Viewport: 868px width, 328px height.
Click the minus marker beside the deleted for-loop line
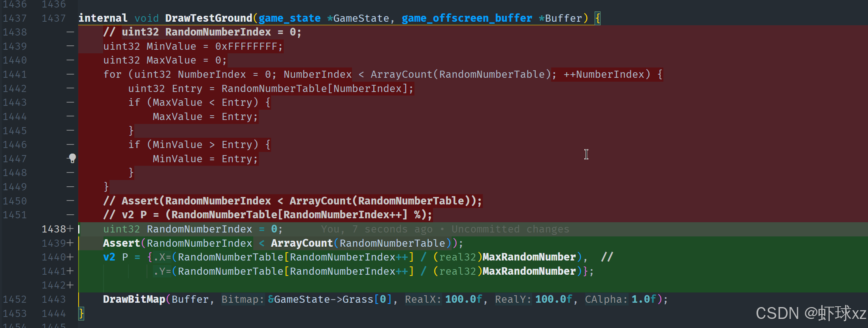tap(70, 74)
